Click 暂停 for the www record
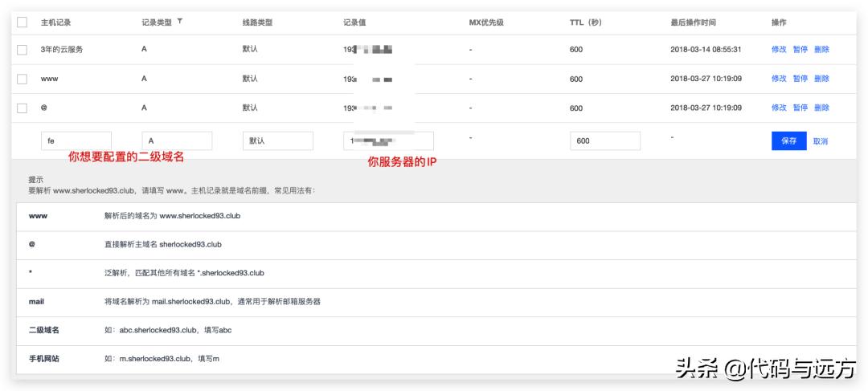 point(800,79)
